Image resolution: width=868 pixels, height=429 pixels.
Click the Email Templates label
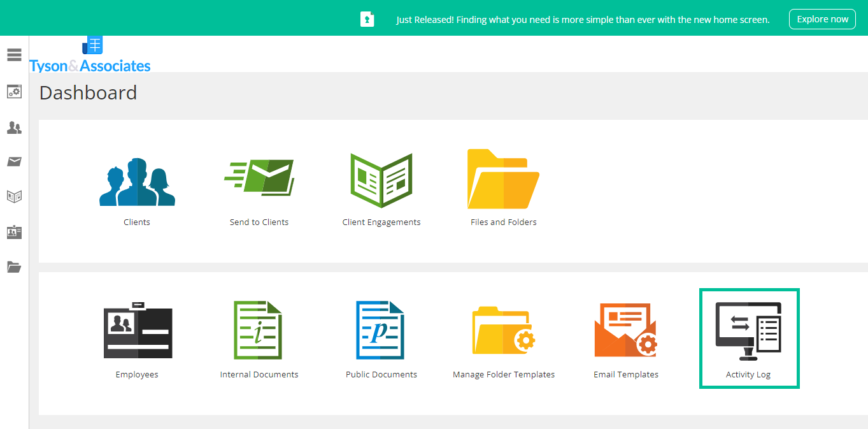pos(626,375)
